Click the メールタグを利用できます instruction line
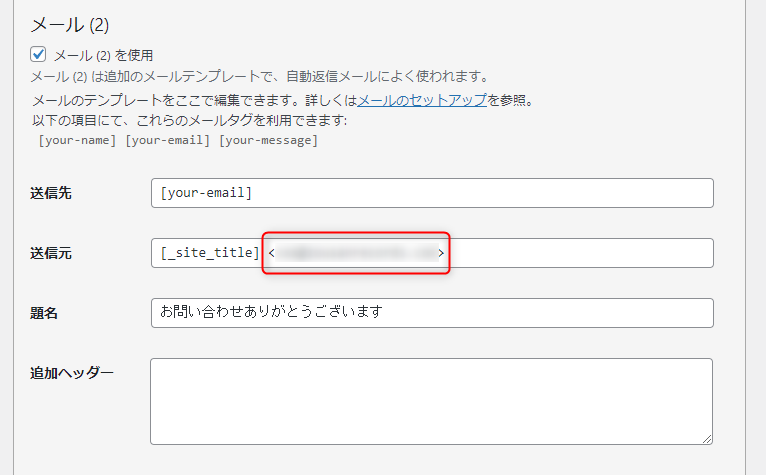This screenshot has width=766, height=475. point(189,120)
